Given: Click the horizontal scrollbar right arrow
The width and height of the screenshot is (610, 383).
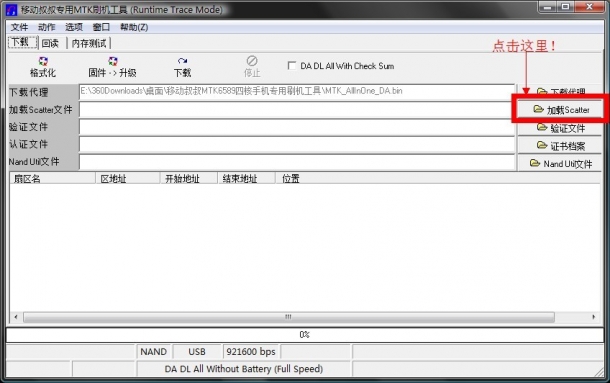Looking at the screenshot, I should 594,317.
